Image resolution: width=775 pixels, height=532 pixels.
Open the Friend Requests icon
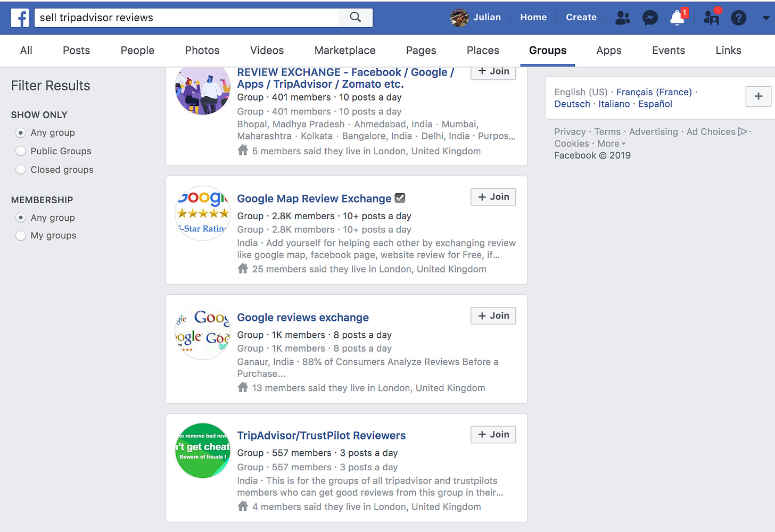point(623,18)
